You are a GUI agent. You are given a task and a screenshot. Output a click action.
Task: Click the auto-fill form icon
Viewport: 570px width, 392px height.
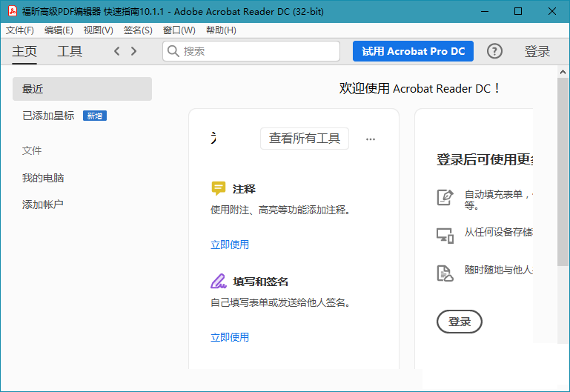tap(445, 197)
